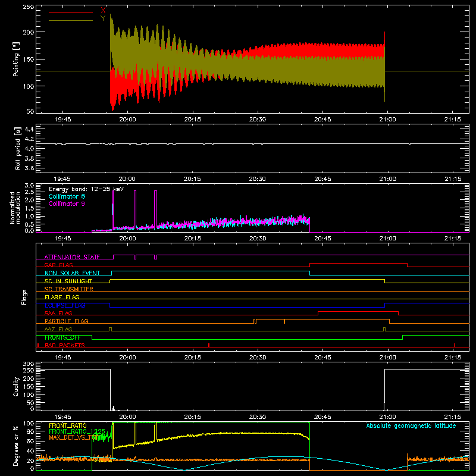Viewport: 476px width, 476px height.
Task: Click the Roll period axis title
Action: click(18, 148)
